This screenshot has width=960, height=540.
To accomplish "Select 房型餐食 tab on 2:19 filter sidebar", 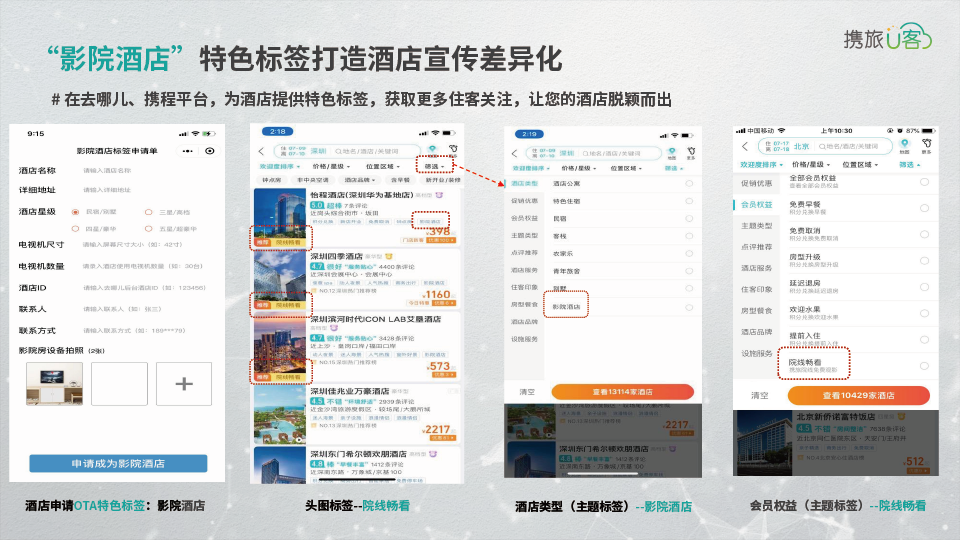I will 524,304.
